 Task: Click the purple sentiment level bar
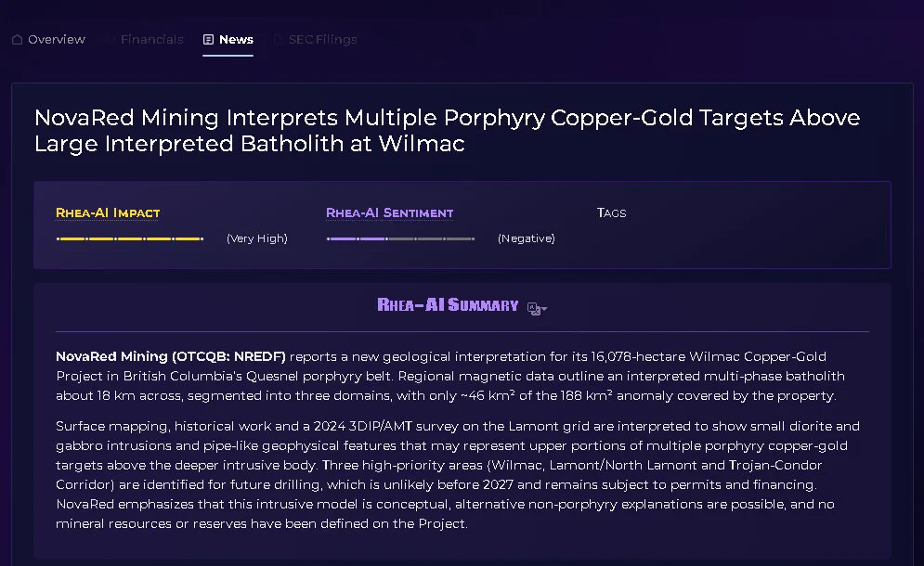(x=401, y=238)
